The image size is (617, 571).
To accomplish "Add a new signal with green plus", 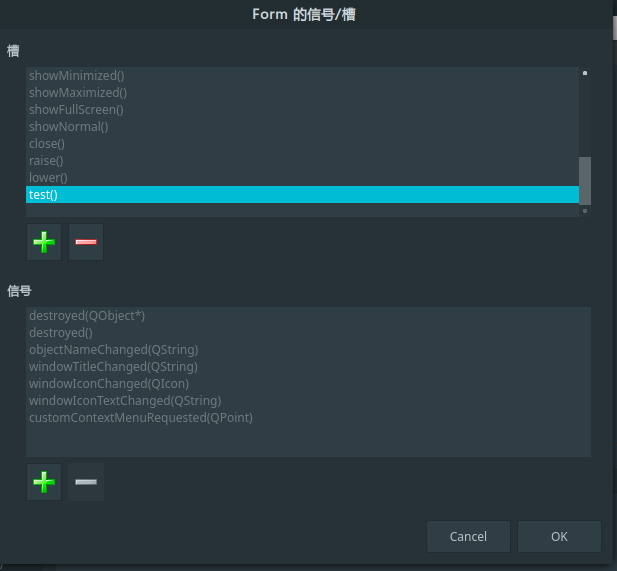I will point(44,482).
